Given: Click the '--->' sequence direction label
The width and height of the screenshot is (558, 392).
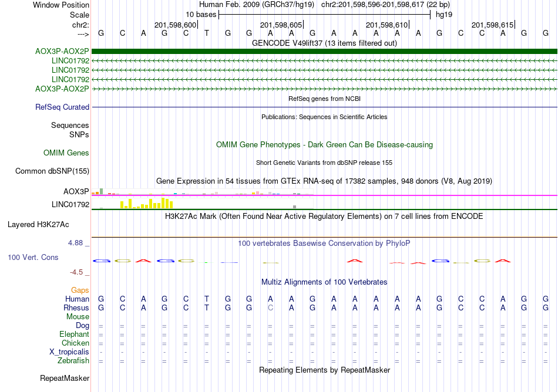Looking at the screenshot, I should coord(83,34).
